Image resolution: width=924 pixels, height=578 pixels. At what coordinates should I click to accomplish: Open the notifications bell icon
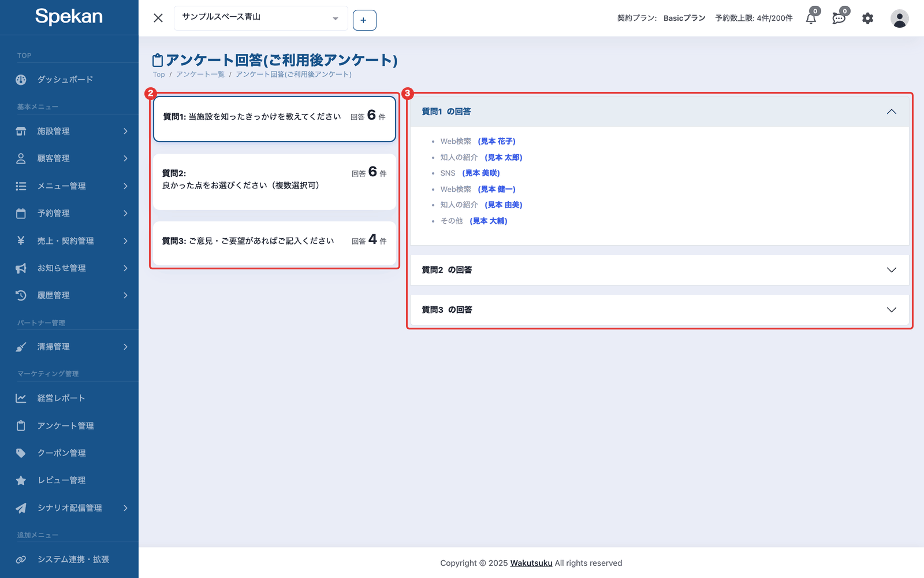click(811, 18)
